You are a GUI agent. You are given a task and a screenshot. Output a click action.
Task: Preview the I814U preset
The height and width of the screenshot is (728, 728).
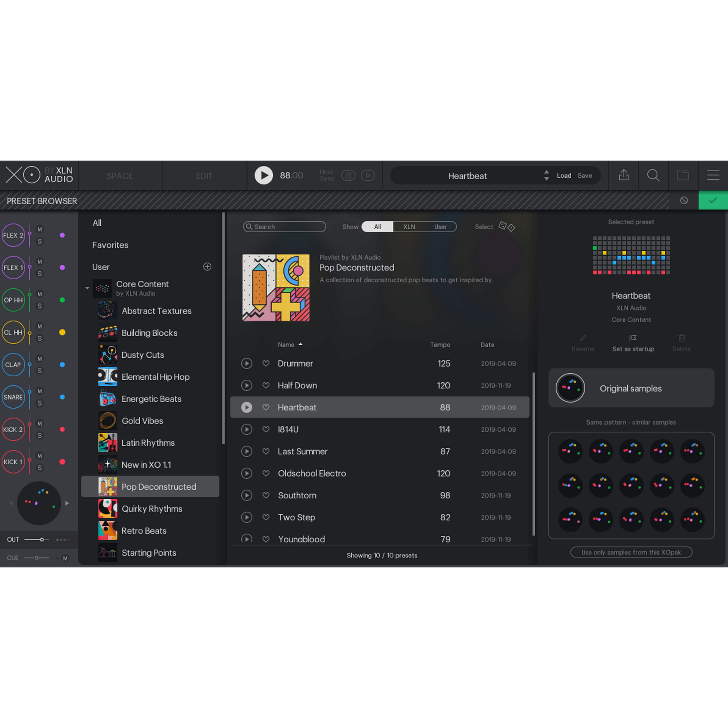tap(247, 429)
